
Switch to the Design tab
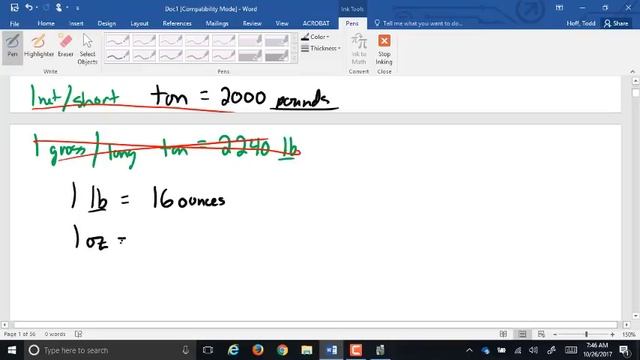click(x=107, y=24)
